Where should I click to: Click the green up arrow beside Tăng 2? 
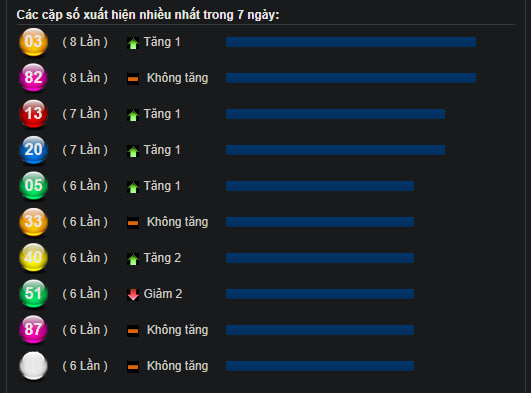(x=133, y=260)
